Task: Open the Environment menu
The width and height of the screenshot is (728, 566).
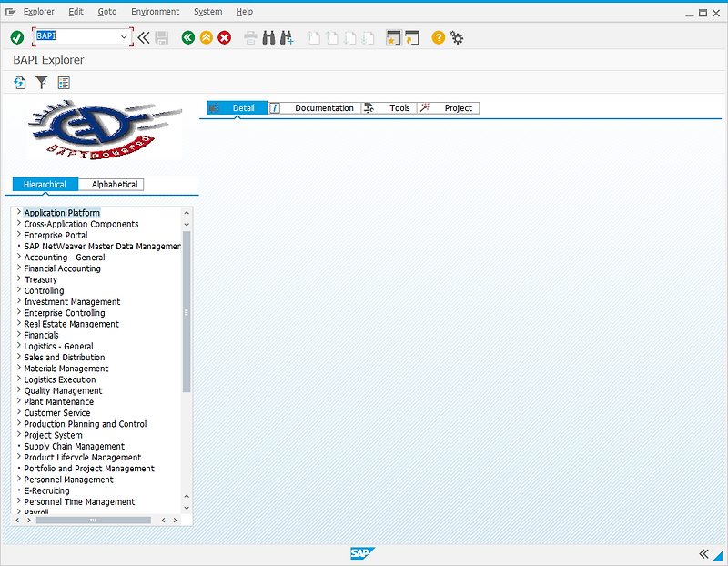Action: coord(155,12)
